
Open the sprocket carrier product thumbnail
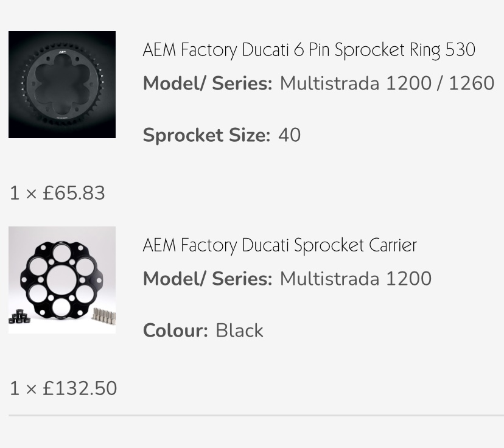pos(62,280)
